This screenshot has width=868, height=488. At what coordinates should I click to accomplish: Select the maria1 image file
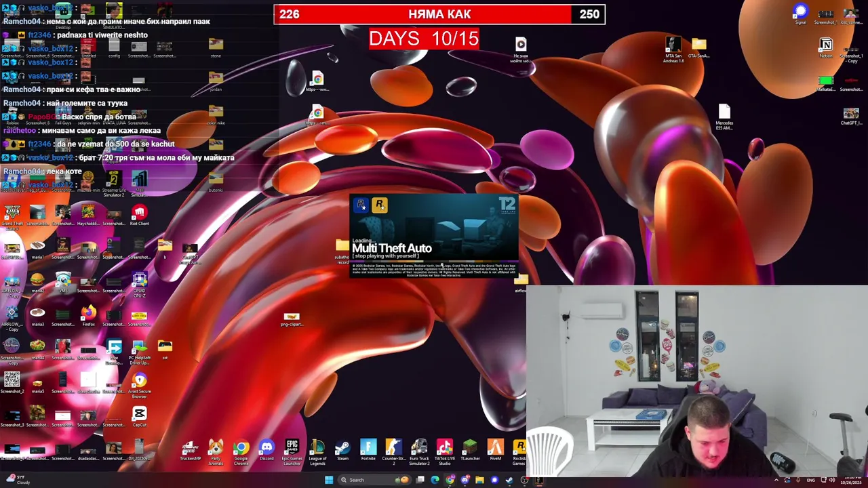coord(37,249)
